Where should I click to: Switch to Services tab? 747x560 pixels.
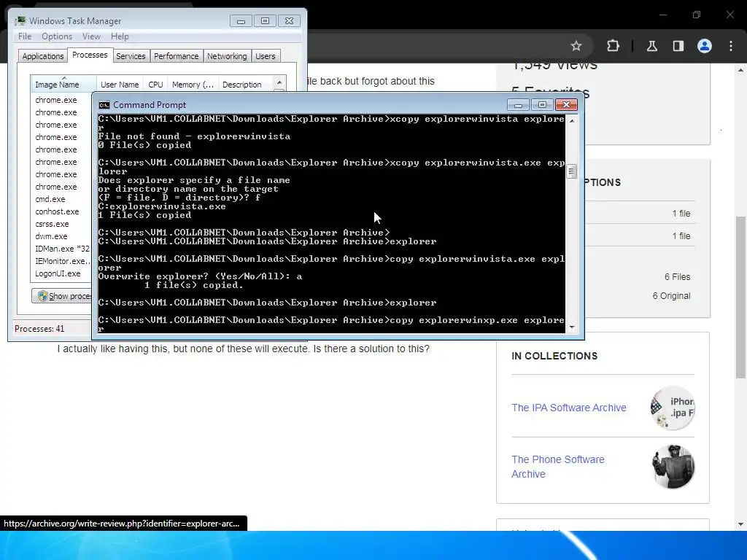click(131, 56)
